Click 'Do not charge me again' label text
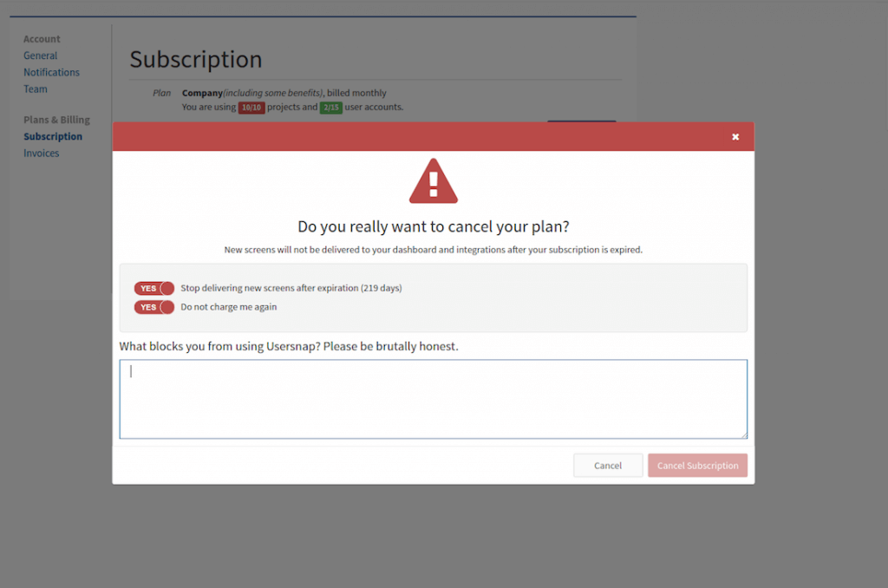 [229, 307]
